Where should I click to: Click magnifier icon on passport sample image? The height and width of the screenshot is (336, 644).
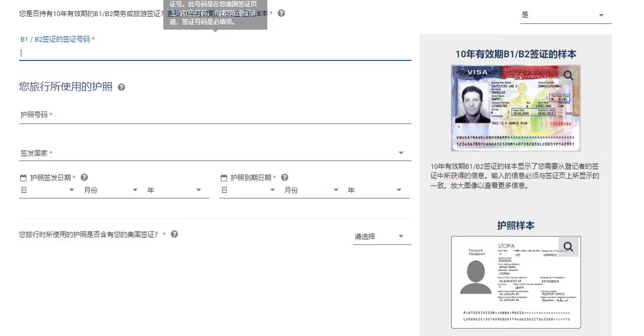click(x=568, y=247)
